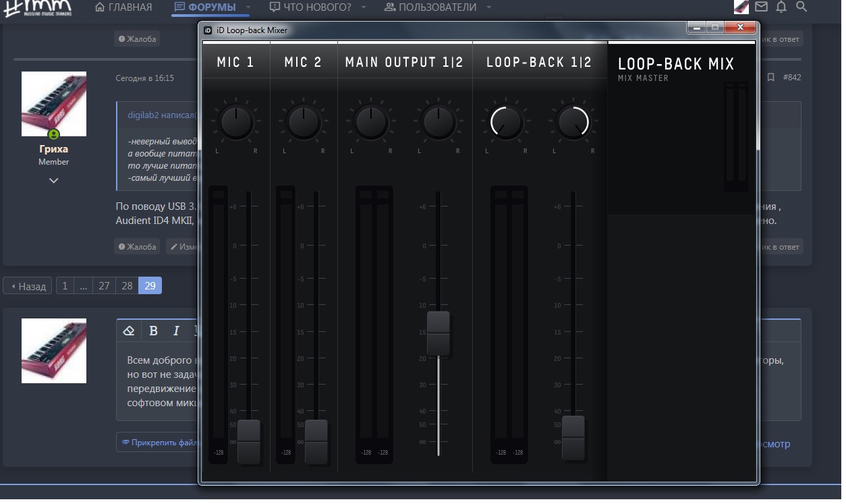Click the reply-box keyboard avatar thumbnail
Image resolution: width=846 pixels, height=504 pixels.
point(54,351)
